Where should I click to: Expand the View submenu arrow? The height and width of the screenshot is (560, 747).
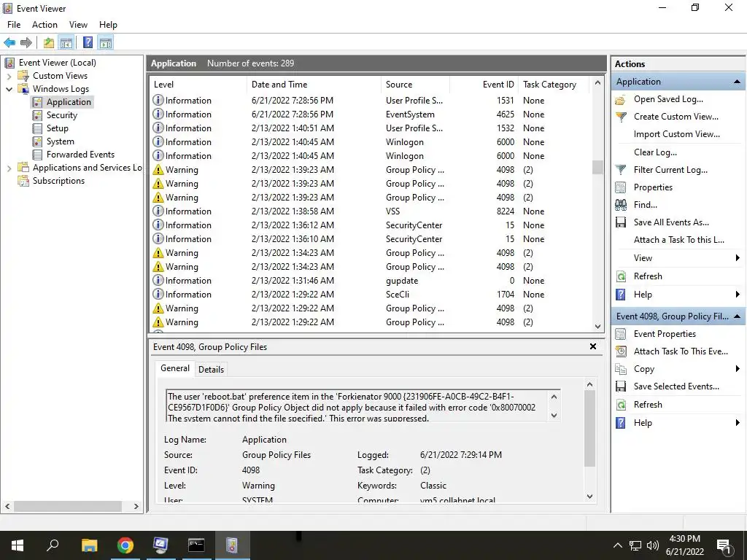[738, 258]
